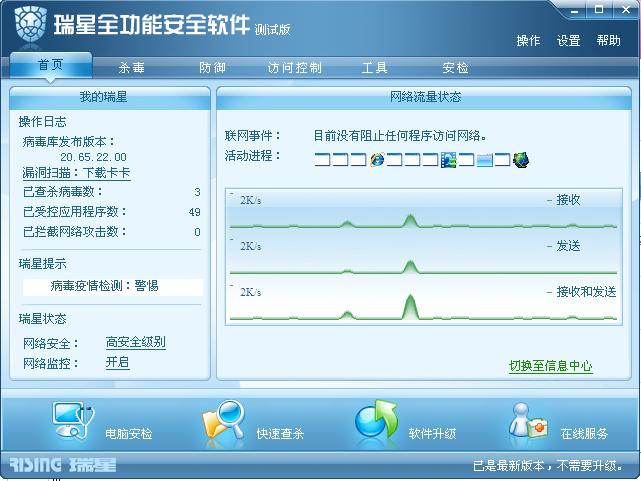Switch to the 杀毒 tab
Image resolution: width=641 pixels, height=481 pixels.
[132, 67]
